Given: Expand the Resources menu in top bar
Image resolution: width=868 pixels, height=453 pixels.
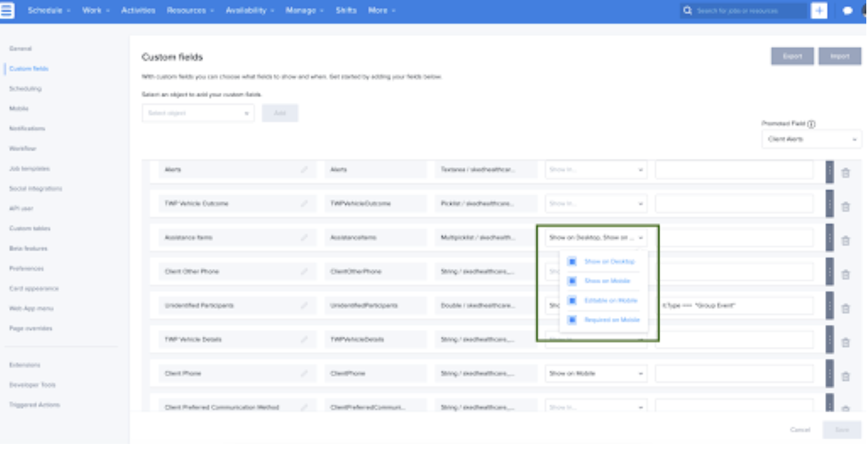Looking at the screenshot, I should point(190,10).
